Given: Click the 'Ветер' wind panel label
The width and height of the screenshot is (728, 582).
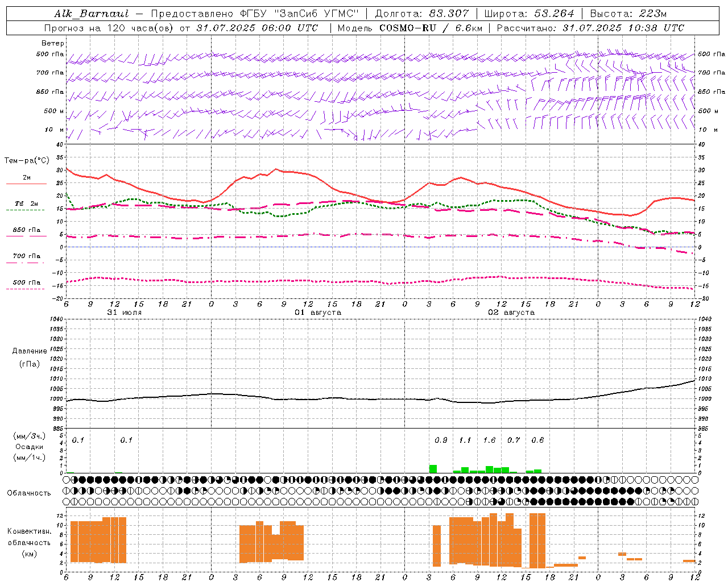Looking at the screenshot, I should tap(53, 43).
